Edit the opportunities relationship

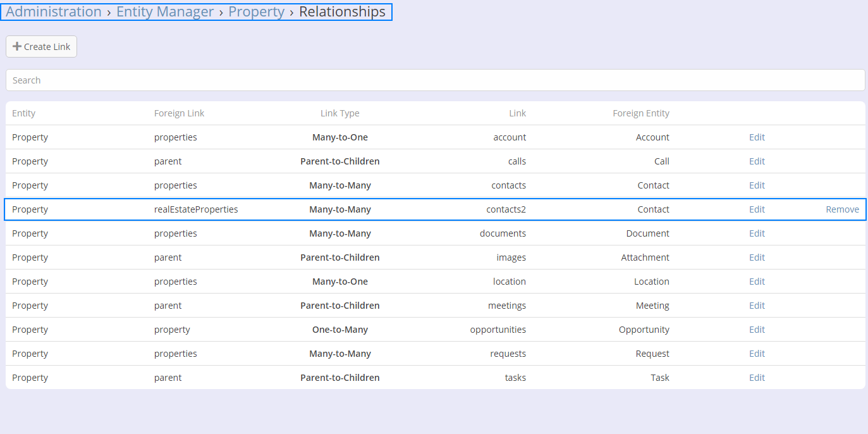757,330
